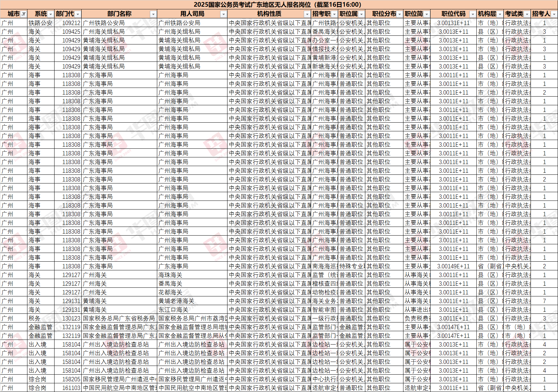Click the 监管（统 position cell
The width and height of the screenshot is (558, 392).
point(325,275)
